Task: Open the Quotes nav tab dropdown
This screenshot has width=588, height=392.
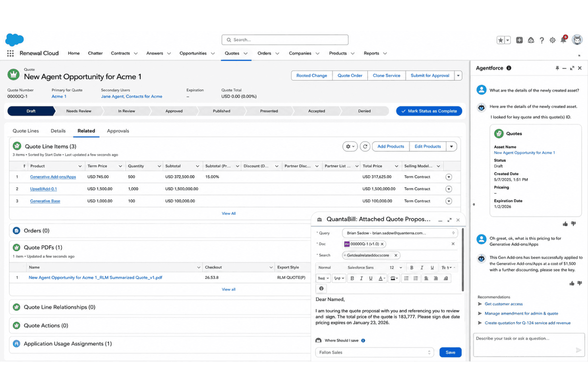Action: click(x=246, y=54)
